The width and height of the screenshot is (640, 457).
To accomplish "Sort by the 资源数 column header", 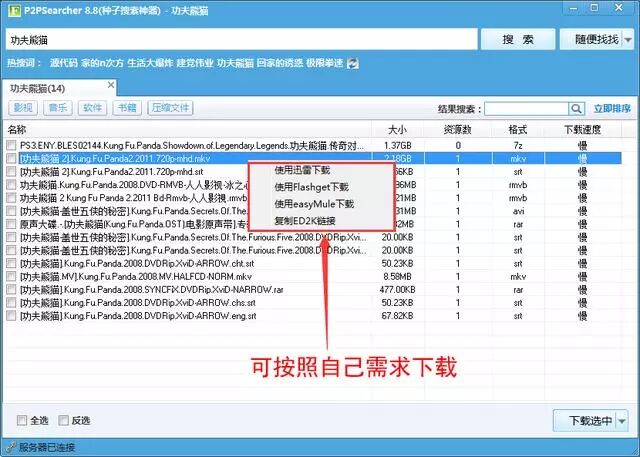I will (458, 130).
